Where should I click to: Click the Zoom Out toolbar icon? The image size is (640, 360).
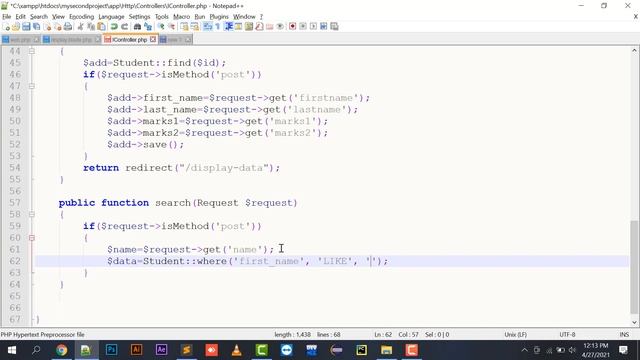tap(171, 27)
